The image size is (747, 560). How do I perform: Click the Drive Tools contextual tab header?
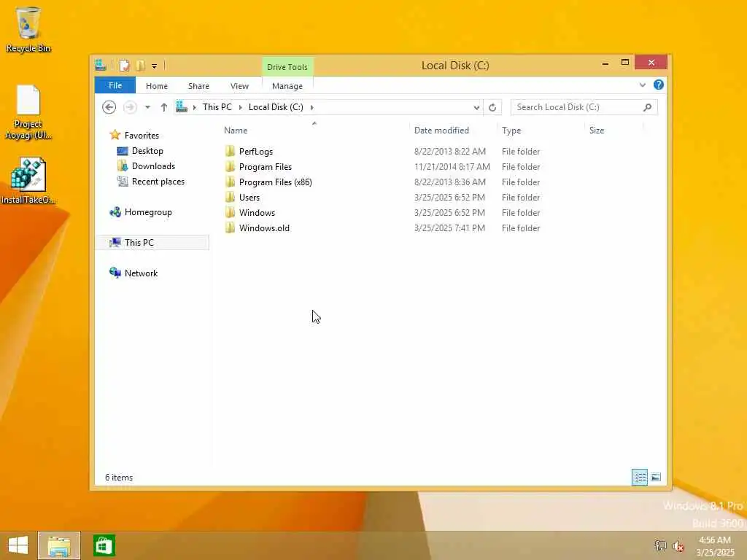(x=287, y=67)
